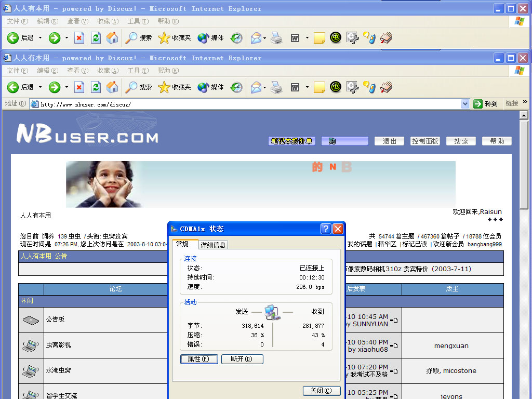Click the 转到 go button next to the address bar
This screenshot has height=399, width=532.
click(485, 104)
